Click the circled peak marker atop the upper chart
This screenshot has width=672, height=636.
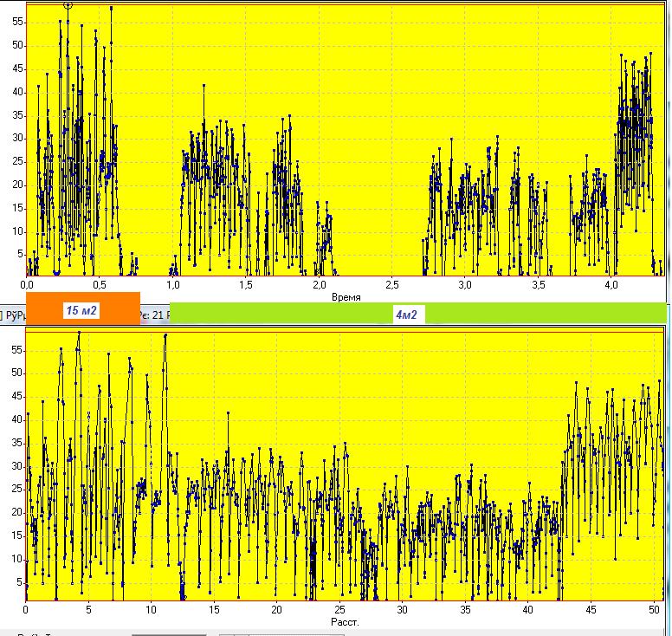click(68, 5)
